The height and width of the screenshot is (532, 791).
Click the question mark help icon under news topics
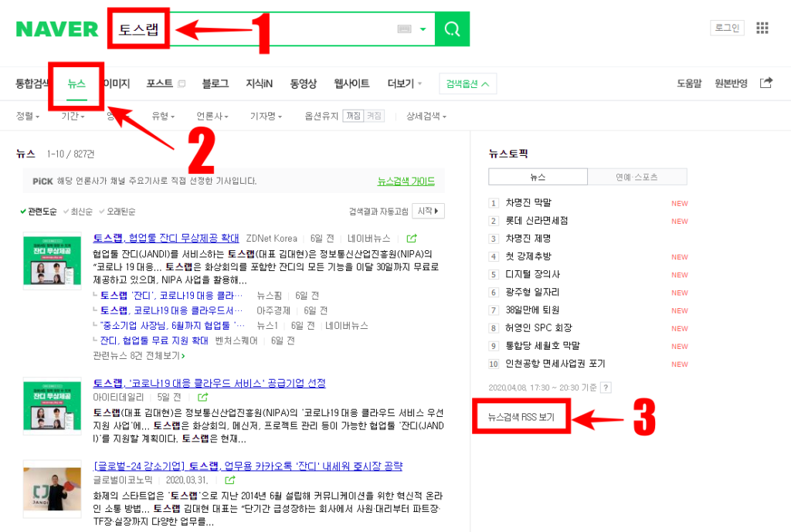[606, 388]
